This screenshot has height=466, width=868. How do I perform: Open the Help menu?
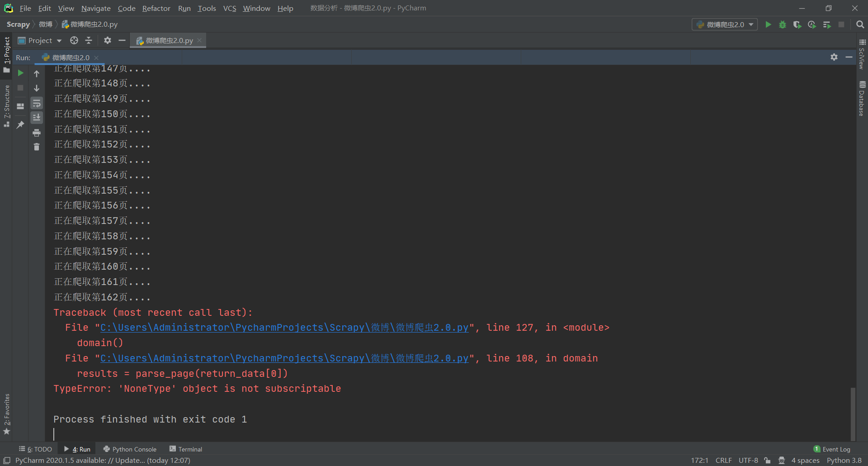285,8
